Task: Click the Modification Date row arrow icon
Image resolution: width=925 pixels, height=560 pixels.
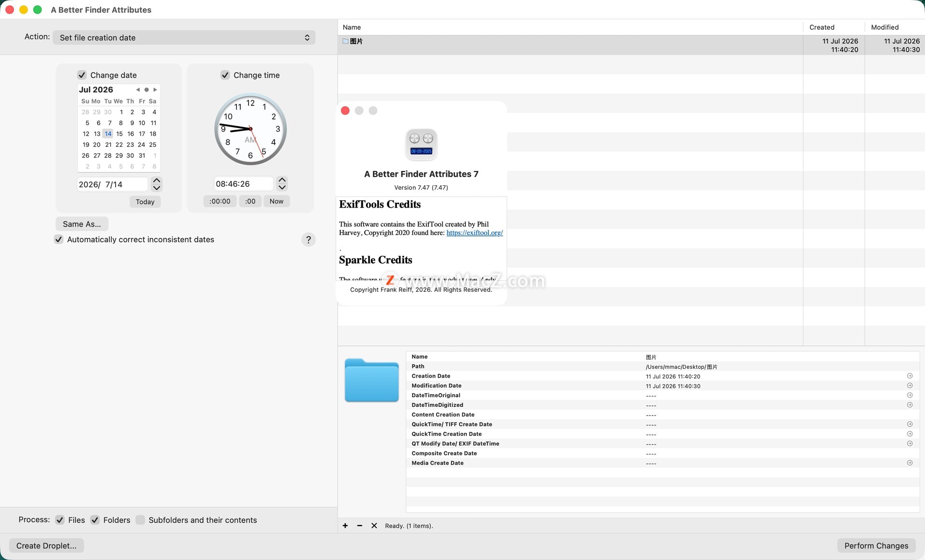Action: (x=910, y=386)
